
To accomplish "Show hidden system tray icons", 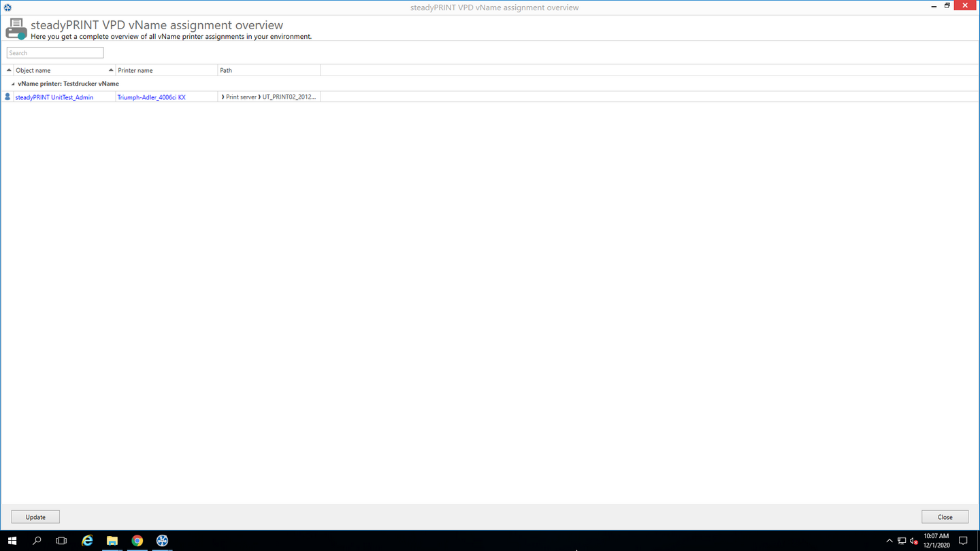I will pyautogui.click(x=889, y=541).
